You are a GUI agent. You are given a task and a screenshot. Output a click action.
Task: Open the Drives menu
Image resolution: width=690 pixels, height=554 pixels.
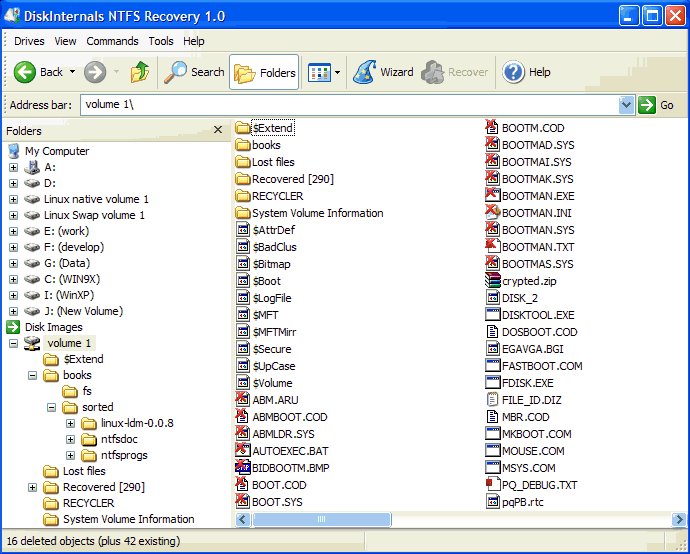[29, 41]
